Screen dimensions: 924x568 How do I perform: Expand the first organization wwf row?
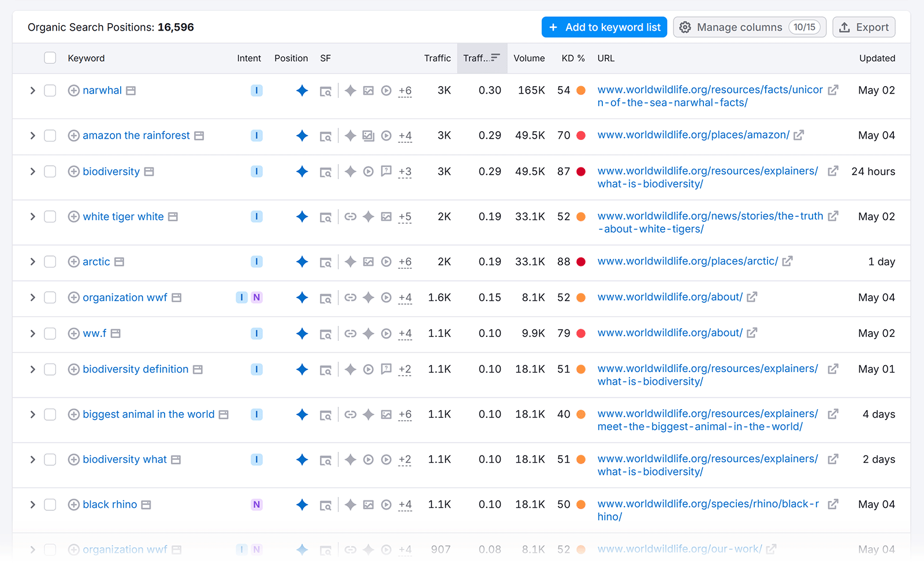32,298
